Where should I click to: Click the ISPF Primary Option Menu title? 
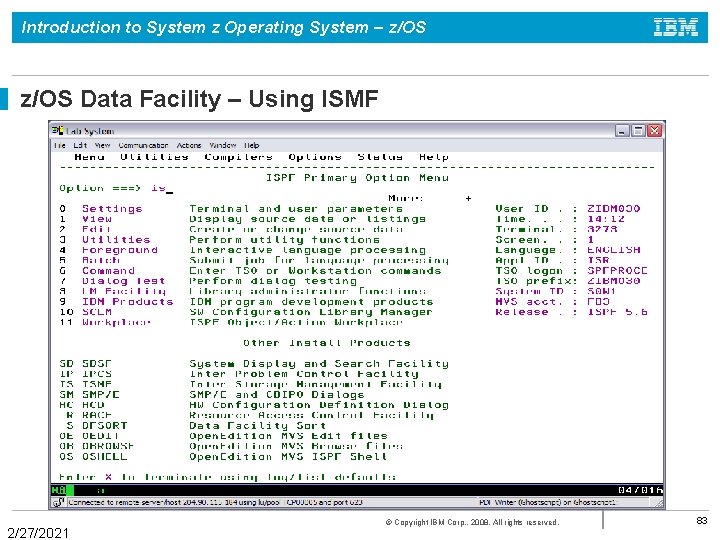point(357,178)
